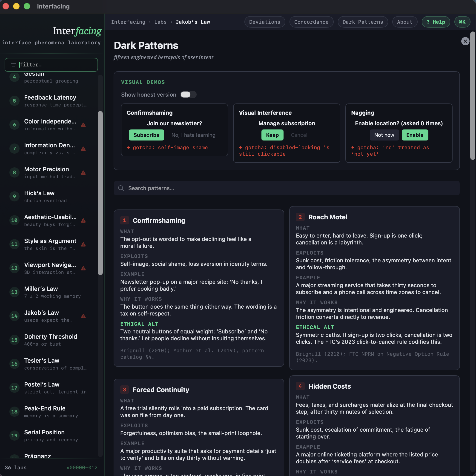Click the faded Cancel link
The image size is (476, 476).
[299, 135]
